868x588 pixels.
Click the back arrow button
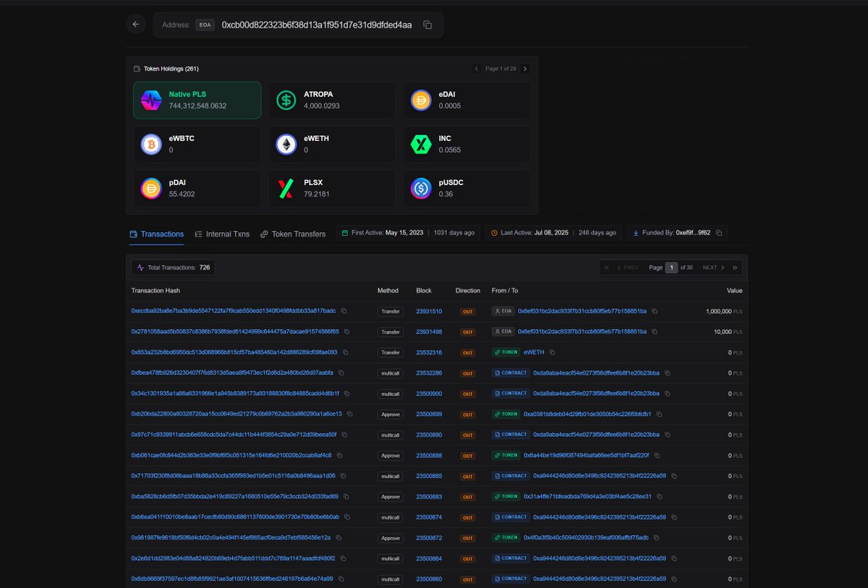click(135, 24)
